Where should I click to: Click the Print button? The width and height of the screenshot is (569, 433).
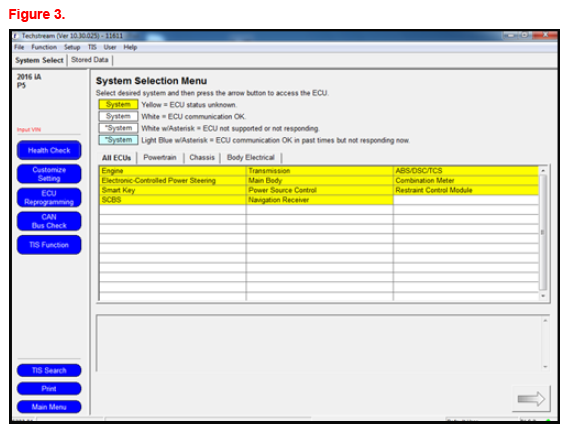pyautogui.click(x=49, y=388)
